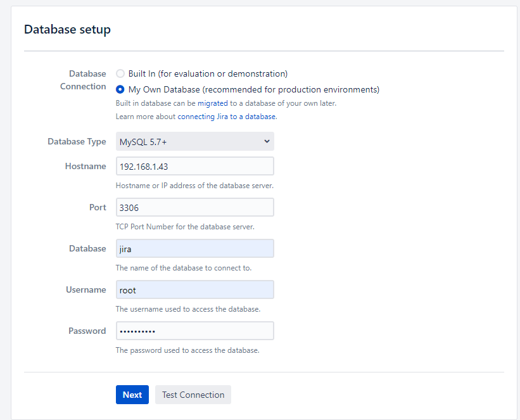Select the Username field showing "root"
The height and width of the screenshot is (420, 520).
[194, 290]
